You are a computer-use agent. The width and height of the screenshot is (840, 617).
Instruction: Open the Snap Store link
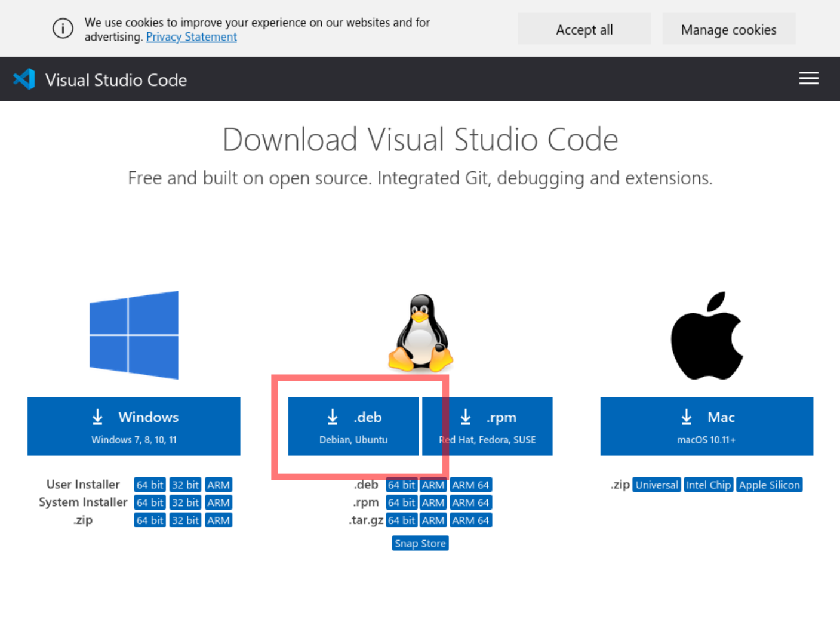420,544
